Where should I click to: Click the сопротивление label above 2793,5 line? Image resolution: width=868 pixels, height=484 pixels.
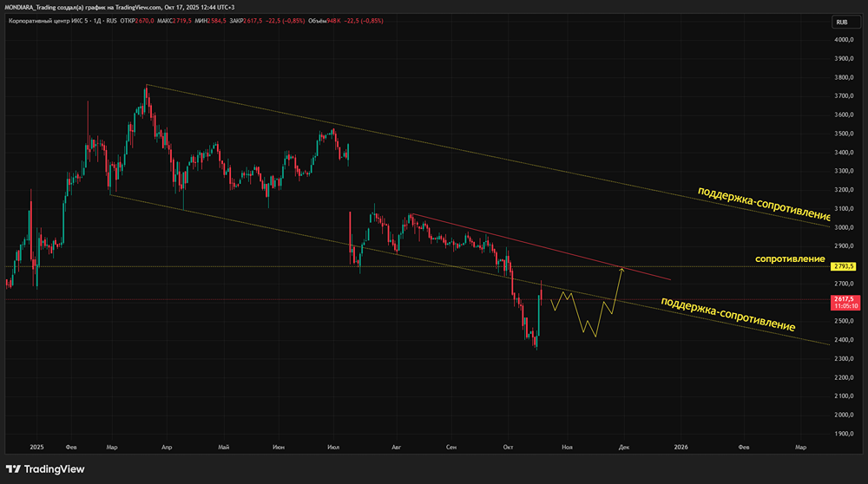[x=790, y=258]
